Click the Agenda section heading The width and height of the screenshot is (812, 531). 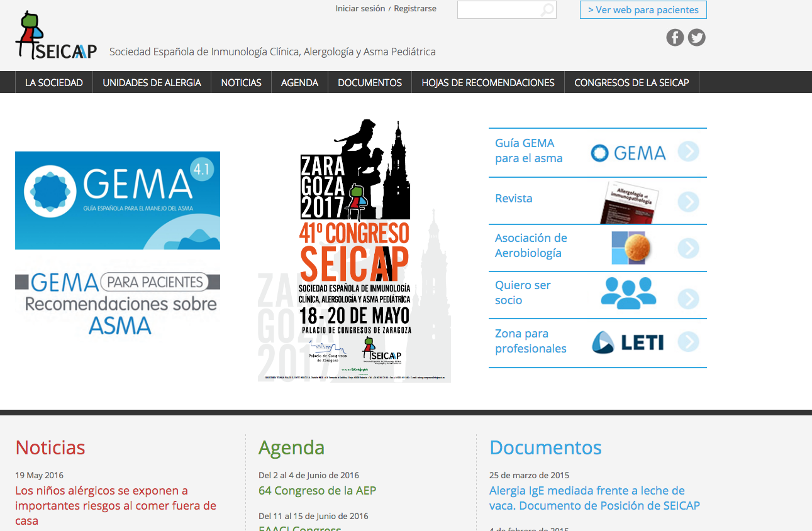click(x=292, y=447)
